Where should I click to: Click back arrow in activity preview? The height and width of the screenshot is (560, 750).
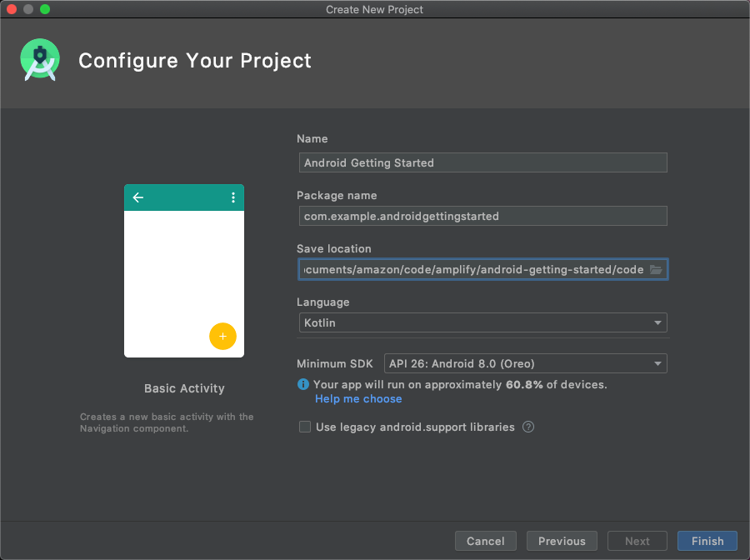coord(138,197)
